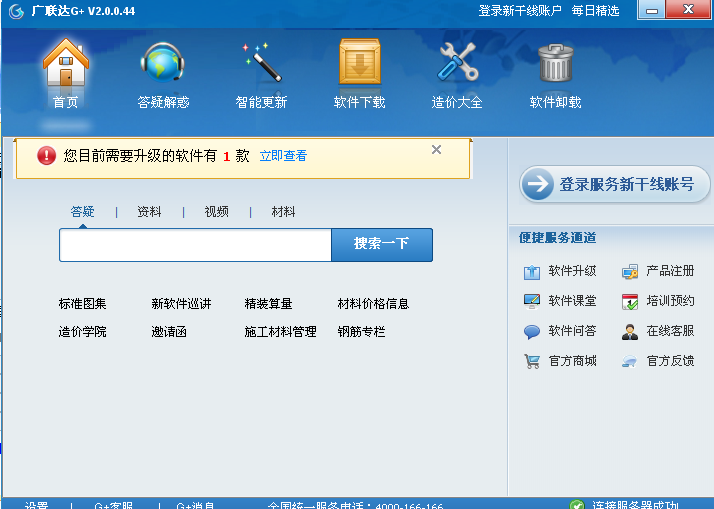Select the 资料 search tab
Viewport: 714px width, 509px height.
(x=149, y=212)
